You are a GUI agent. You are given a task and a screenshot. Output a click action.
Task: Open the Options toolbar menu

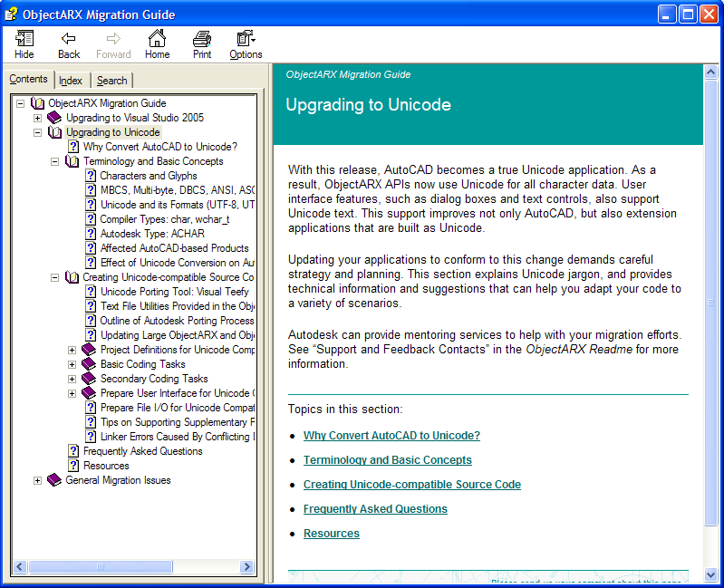click(x=246, y=43)
